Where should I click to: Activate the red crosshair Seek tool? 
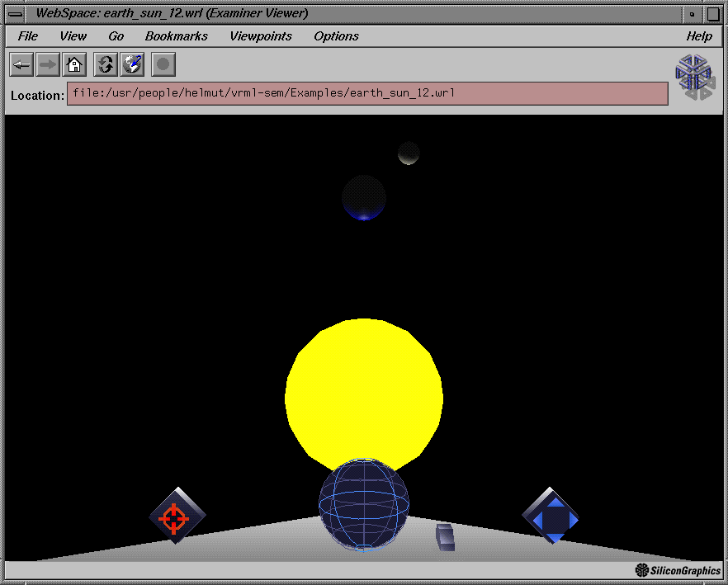[177, 516]
